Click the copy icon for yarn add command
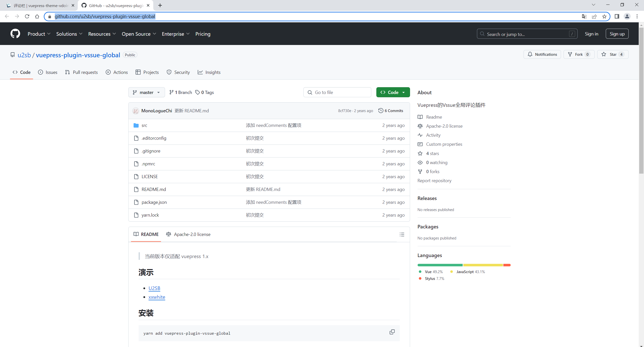The width and height of the screenshot is (644, 347). [392, 332]
